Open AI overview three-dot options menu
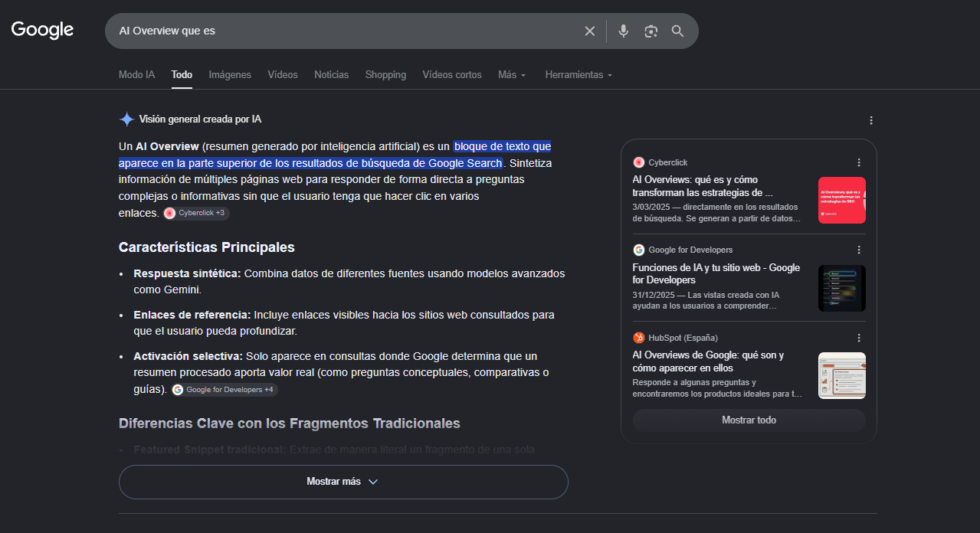Screen dimensions: 980x533 click(871, 120)
